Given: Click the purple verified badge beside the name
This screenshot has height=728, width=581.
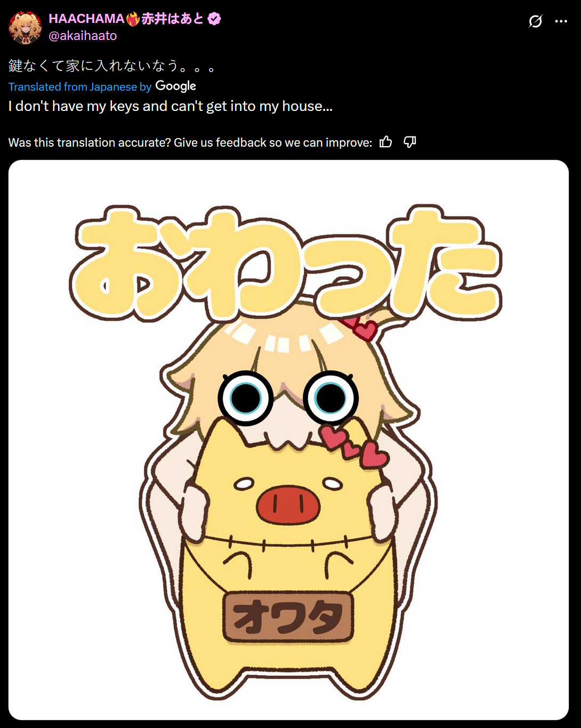Looking at the screenshot, I should (x=214, y=19).
